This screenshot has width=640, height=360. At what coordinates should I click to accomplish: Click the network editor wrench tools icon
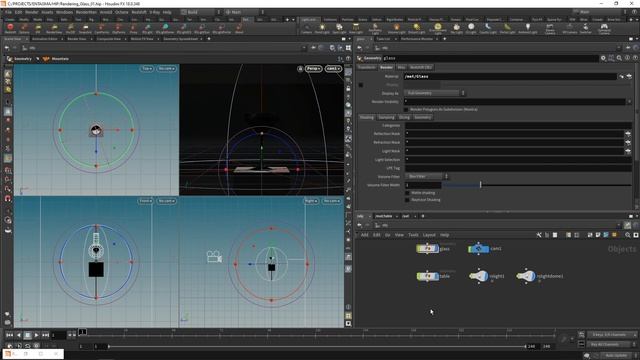pyautogui.click(x=539, y=235)
